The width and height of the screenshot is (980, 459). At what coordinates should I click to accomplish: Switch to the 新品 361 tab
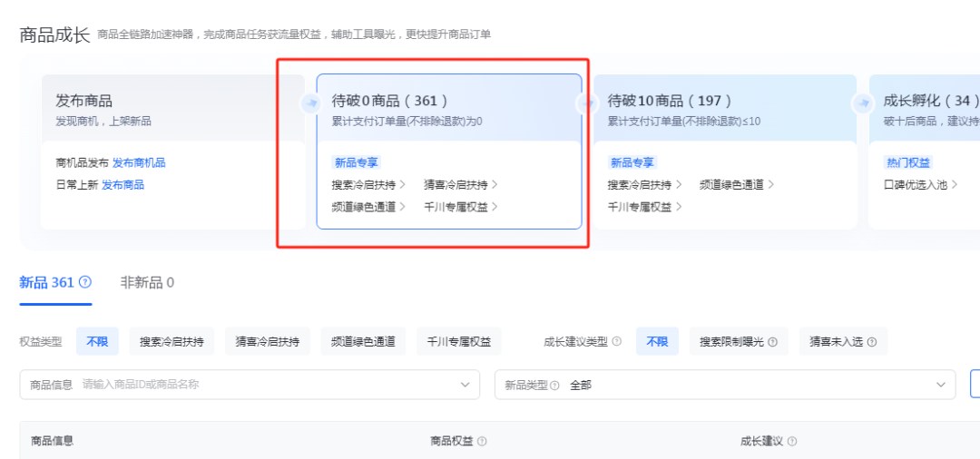tap(47, 282)
